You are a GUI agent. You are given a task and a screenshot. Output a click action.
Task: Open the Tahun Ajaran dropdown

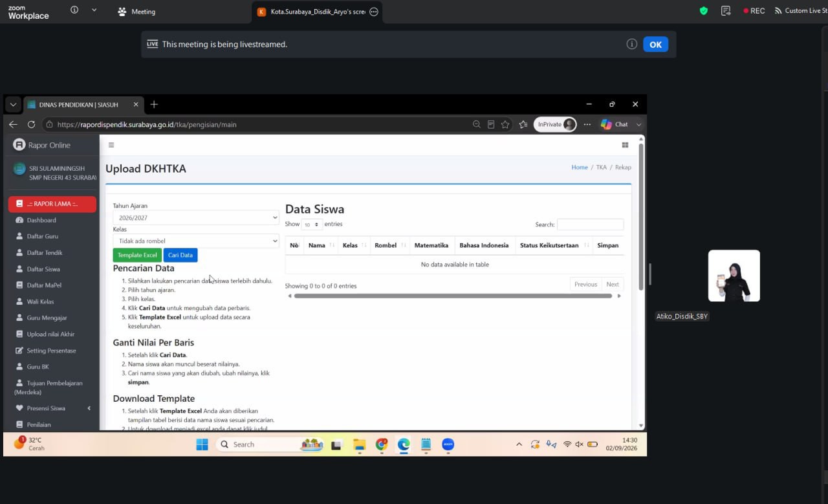[x=196, y=218]
